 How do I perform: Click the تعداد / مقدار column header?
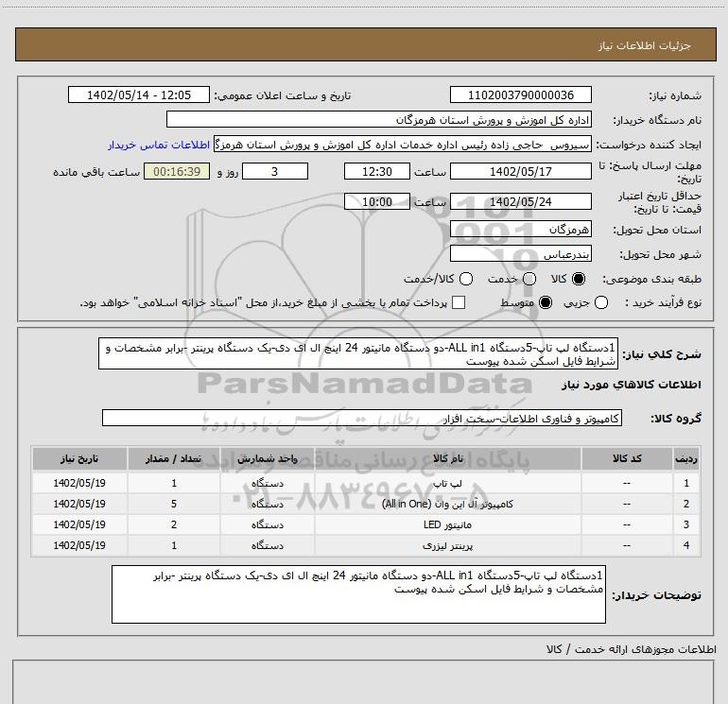[174, 458]
